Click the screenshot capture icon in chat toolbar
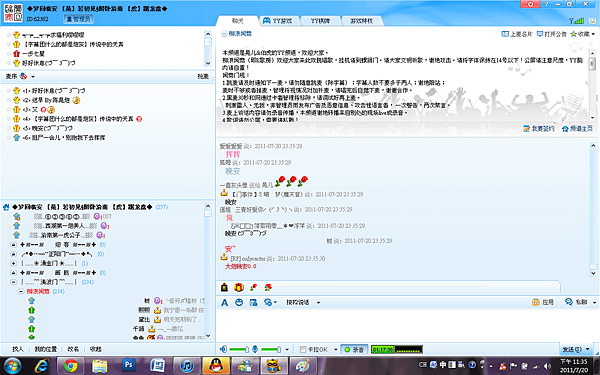 [x=253, y=302]
